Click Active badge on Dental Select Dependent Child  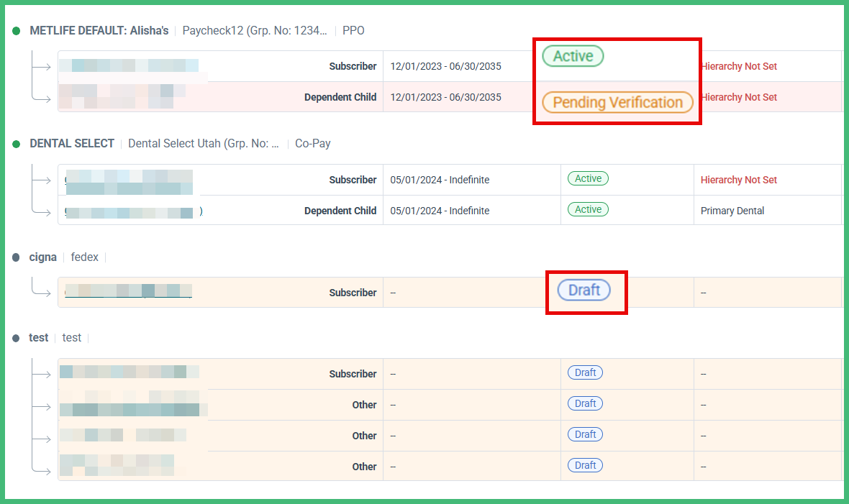(x=588, y=210)
